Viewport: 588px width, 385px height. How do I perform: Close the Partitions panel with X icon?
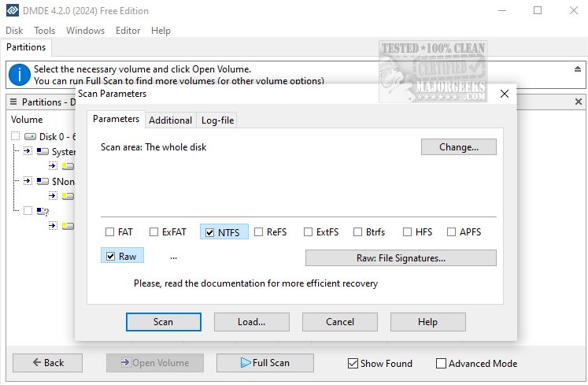pos(579,102)
